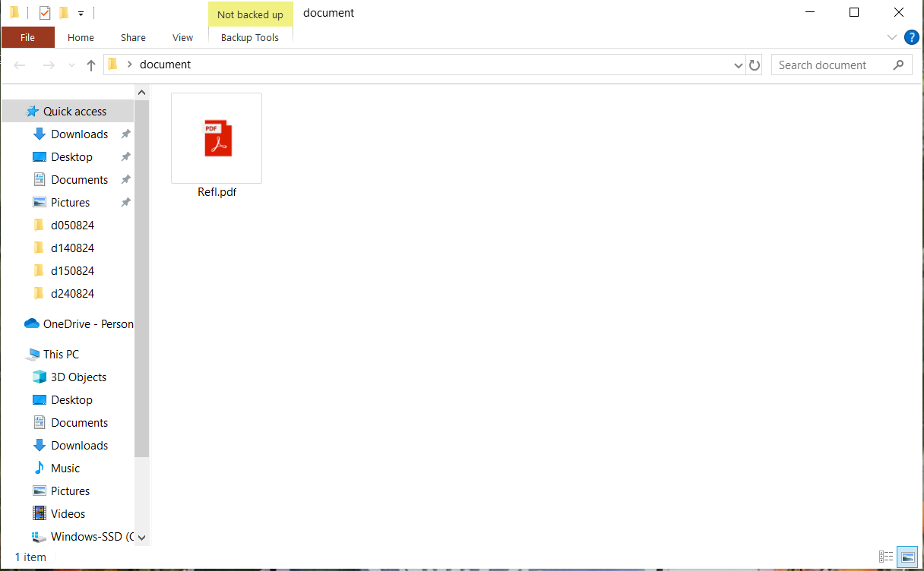Open the Recent locations dropdown arrow
Image resolution: width=924 pixels, height=571 pixels.
coord(71,65)
